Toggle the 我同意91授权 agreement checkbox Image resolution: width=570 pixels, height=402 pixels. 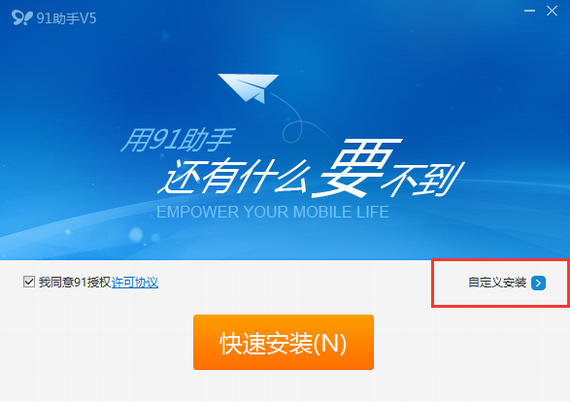(29, 282)
